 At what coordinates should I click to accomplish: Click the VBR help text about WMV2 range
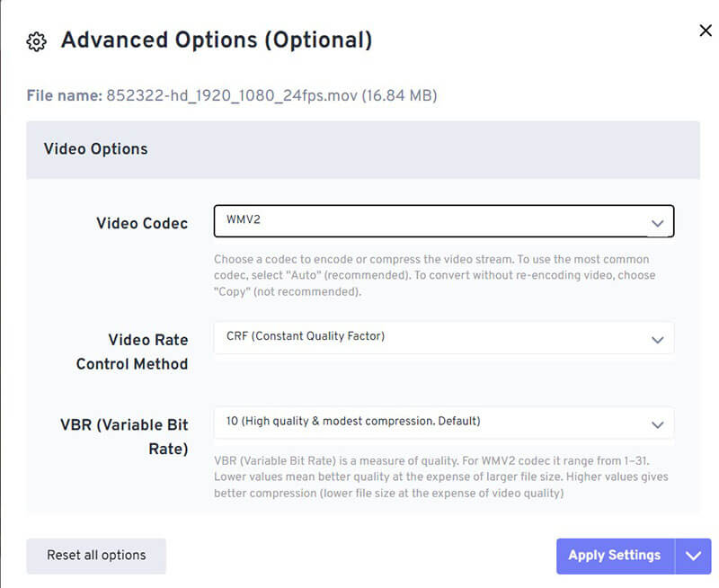(x=441, y=477)
